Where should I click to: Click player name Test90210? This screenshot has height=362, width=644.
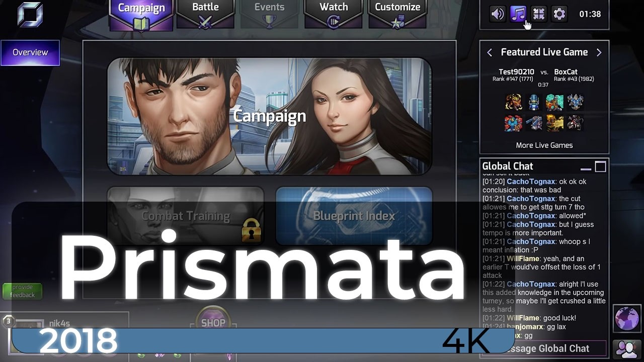[x=516, y=72]
